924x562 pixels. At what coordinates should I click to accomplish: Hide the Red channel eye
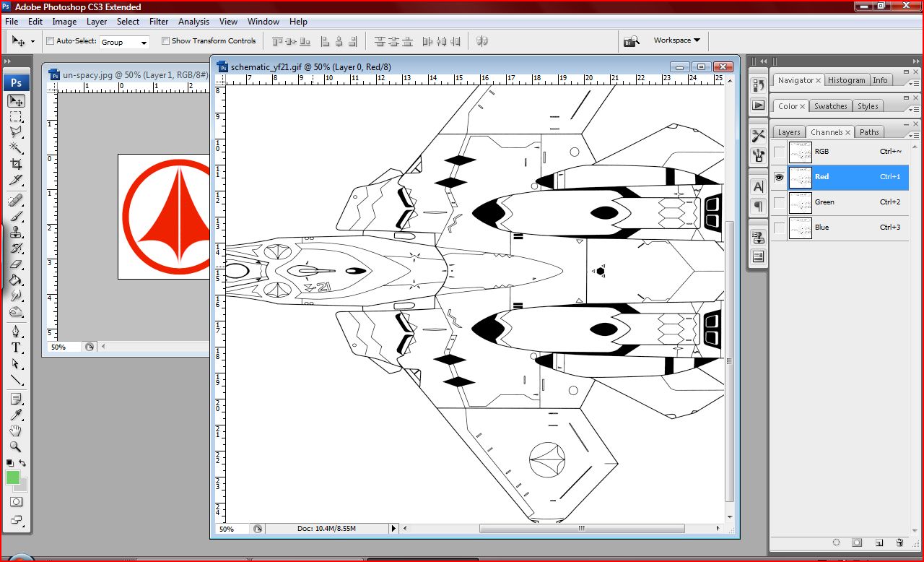click(779, 177)
